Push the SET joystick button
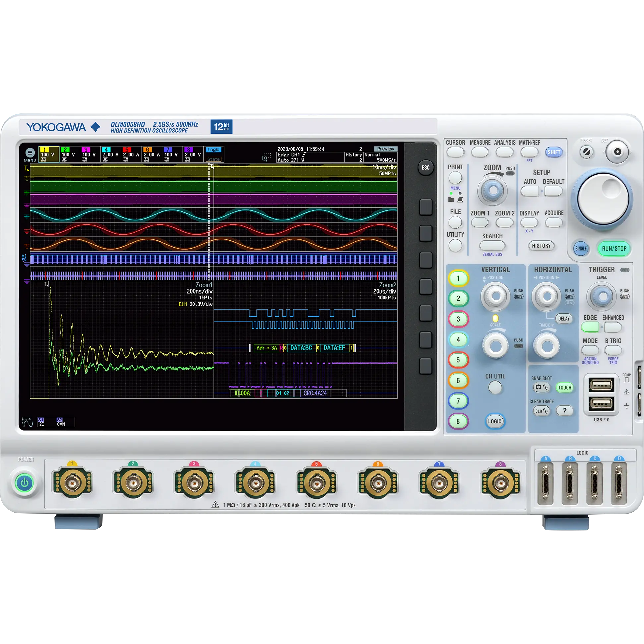 (x=617, y=152)
